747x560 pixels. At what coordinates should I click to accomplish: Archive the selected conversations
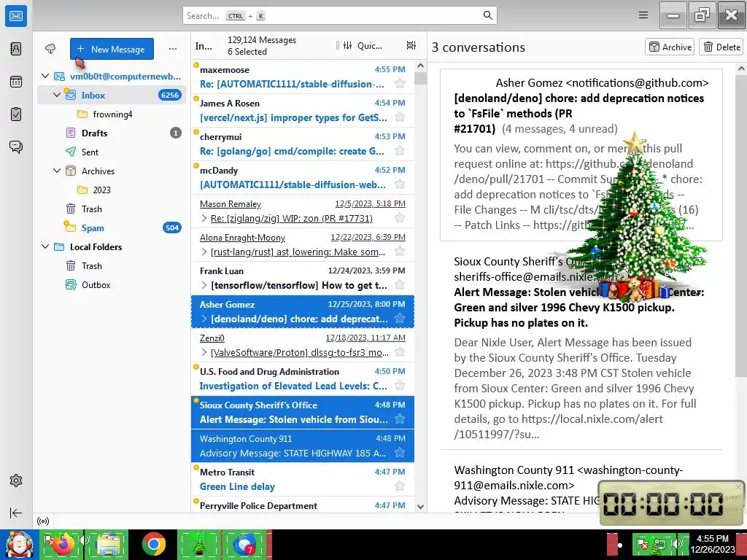pos(670,47)
